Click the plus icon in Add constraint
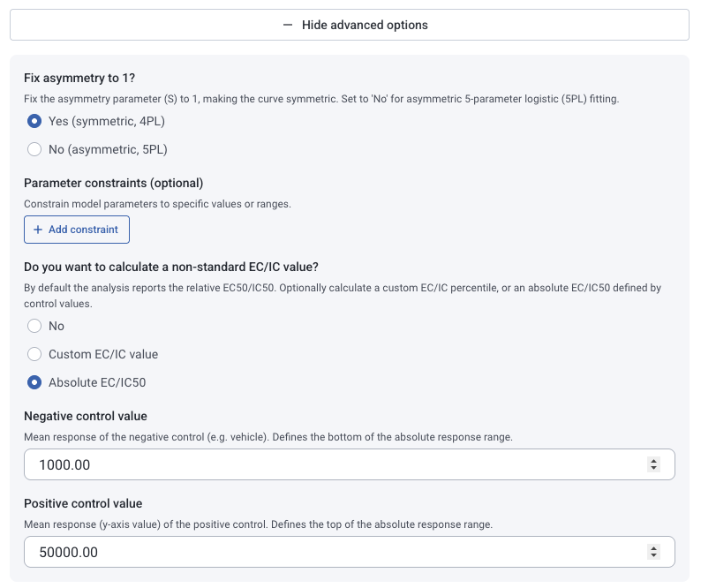This screenshot has width=701, height=588. [x=38, y=230]
